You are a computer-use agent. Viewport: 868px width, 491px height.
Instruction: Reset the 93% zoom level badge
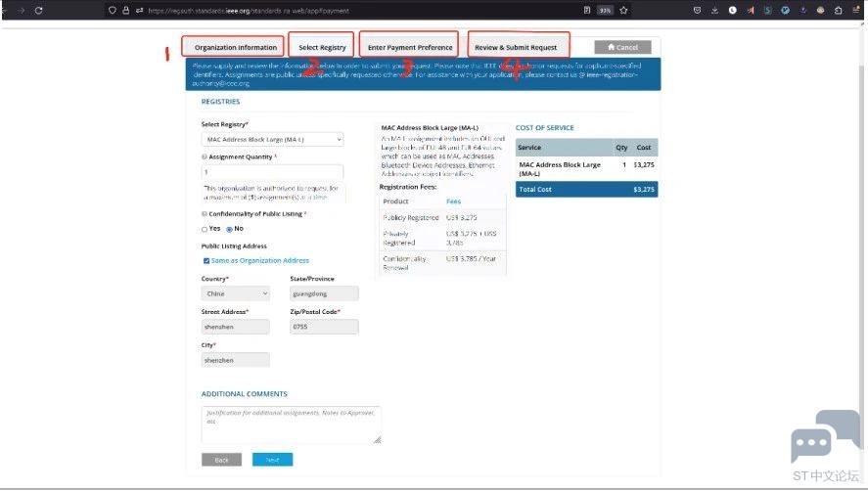click(605, 10)
